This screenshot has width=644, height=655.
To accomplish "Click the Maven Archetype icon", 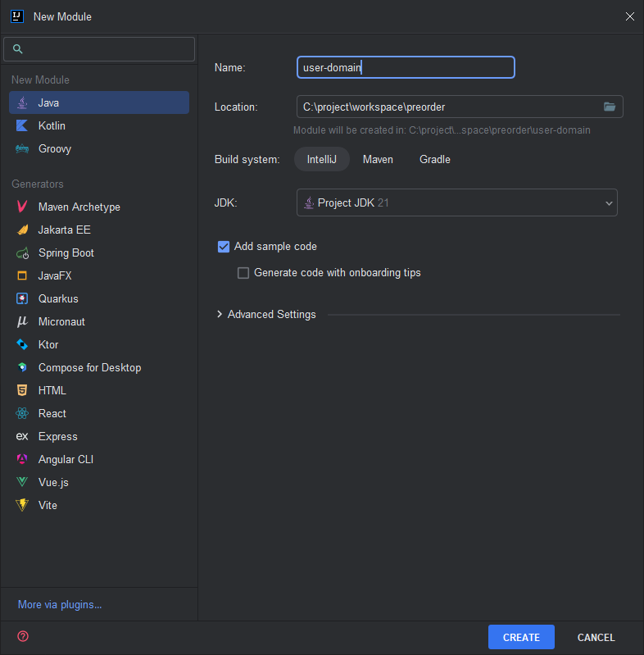I will [x=22, y=207].
